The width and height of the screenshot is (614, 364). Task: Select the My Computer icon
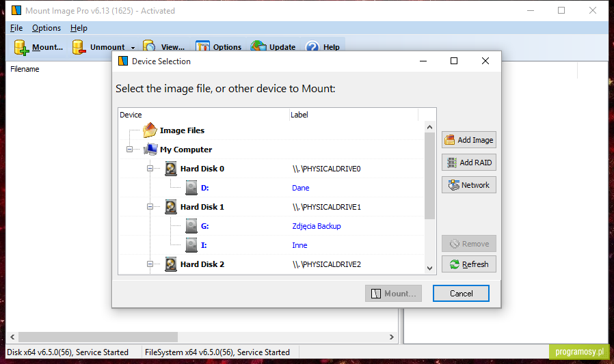(x=150, y=150)
